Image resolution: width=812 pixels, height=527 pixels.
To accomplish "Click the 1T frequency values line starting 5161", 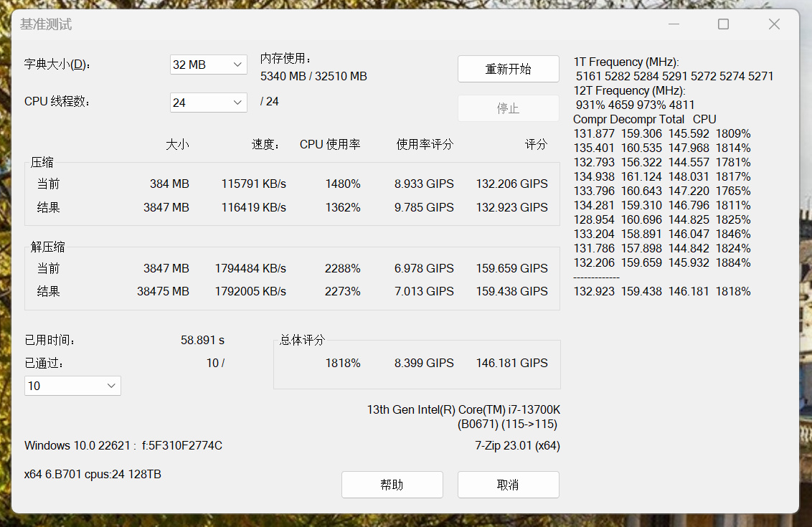I will (674, 77).
